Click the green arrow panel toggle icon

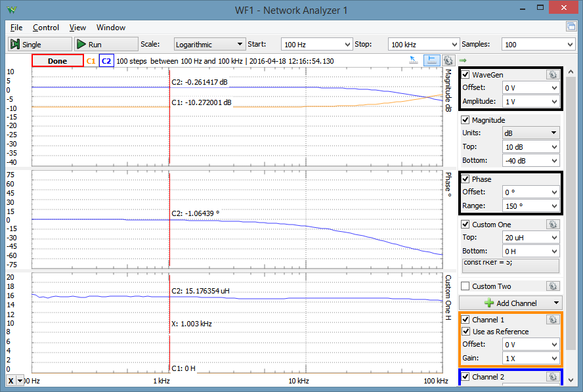(x=462, y=60)
